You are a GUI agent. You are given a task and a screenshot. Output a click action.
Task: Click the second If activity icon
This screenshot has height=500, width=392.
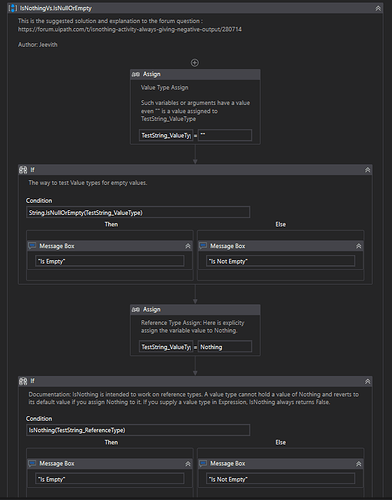click(23, 381)
